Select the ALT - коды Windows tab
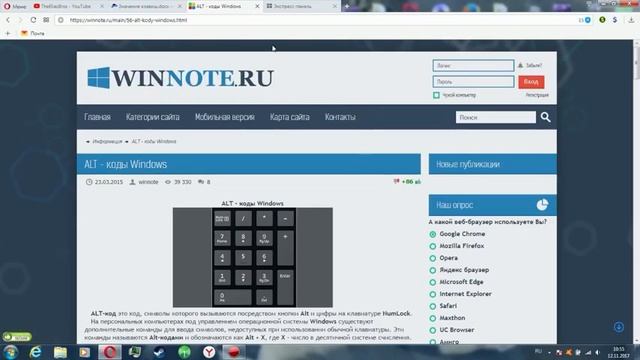640x360 pixels. (220, 6)
